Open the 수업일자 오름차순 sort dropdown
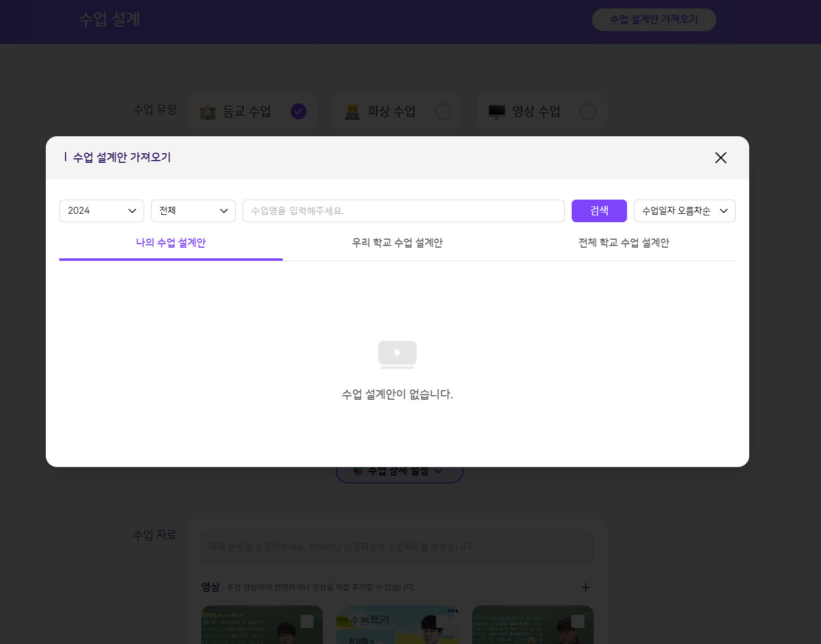Screen dimensions: 821x644 [684, 211]
